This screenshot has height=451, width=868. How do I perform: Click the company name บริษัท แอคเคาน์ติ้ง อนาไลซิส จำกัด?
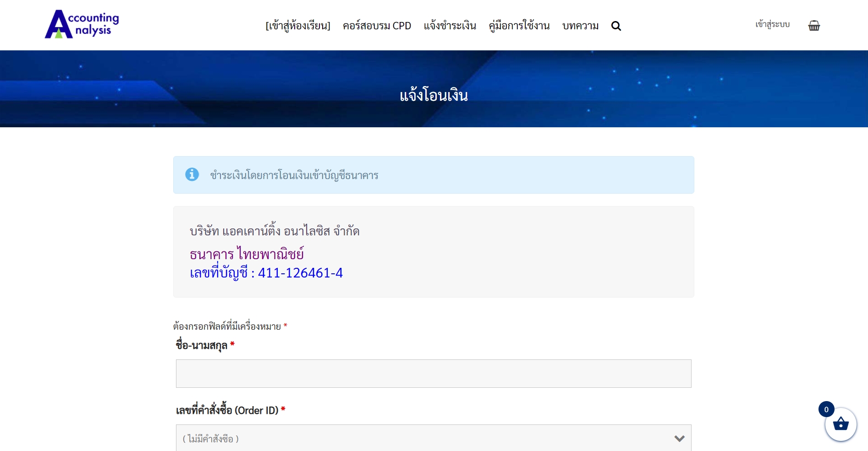[x=275, y=231]
